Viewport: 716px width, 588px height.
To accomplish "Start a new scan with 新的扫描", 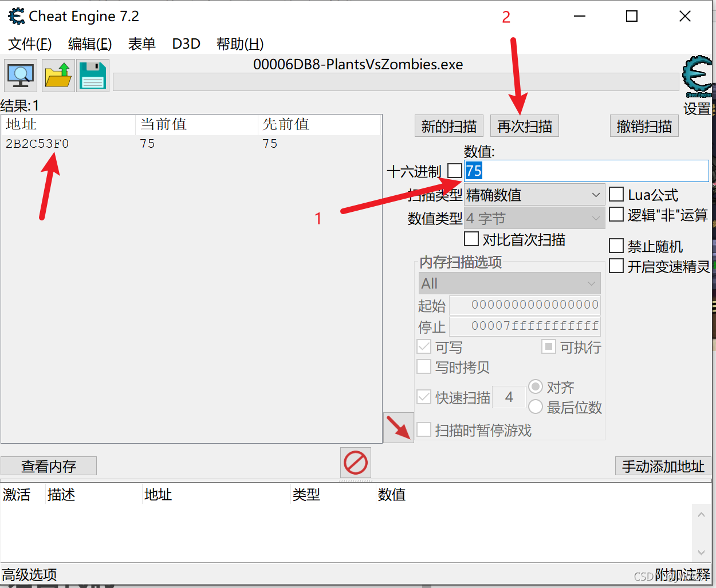I will coord(449,126).
